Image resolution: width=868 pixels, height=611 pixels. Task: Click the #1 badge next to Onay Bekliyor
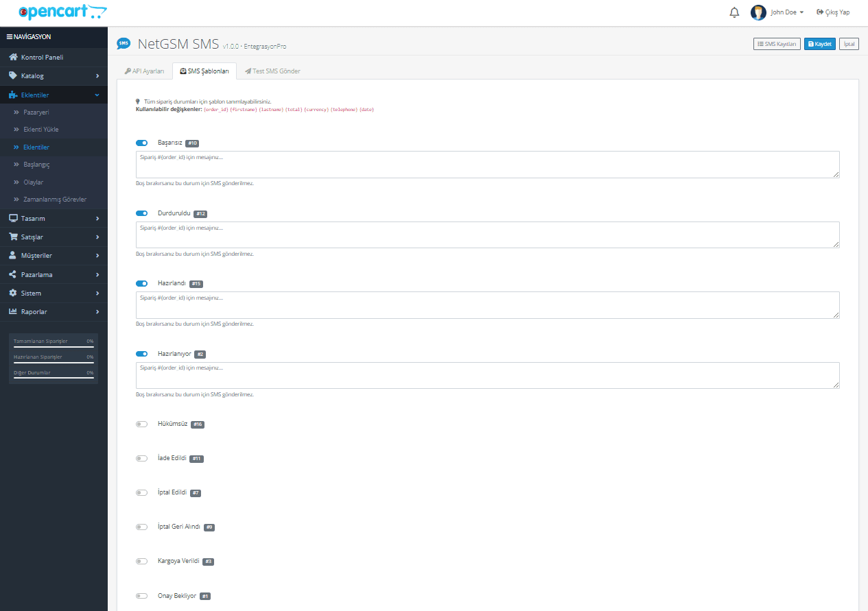205,596
